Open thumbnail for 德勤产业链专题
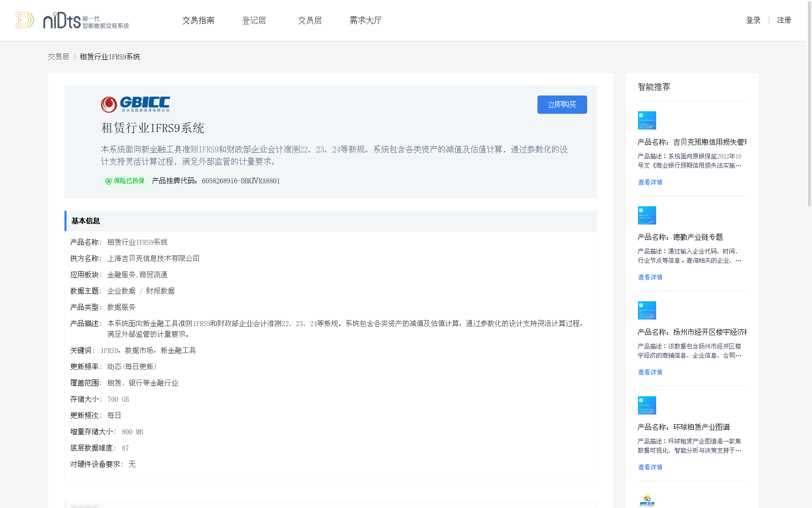The image size is (812, 508). 647,215
